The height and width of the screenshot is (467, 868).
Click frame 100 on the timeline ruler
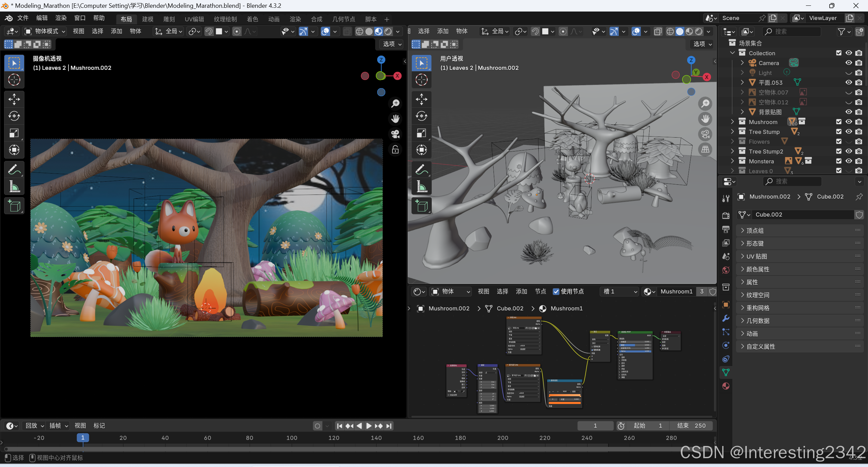(x=291, y=438)
